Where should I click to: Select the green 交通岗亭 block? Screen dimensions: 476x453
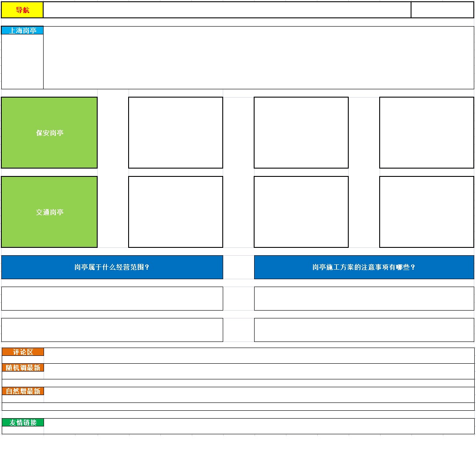click(49, 212)
